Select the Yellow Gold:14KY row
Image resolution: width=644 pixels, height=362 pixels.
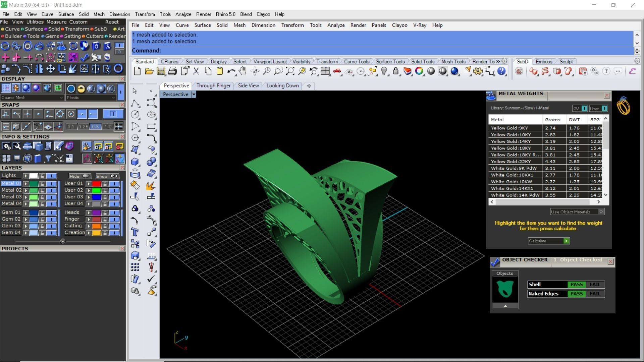546,141
